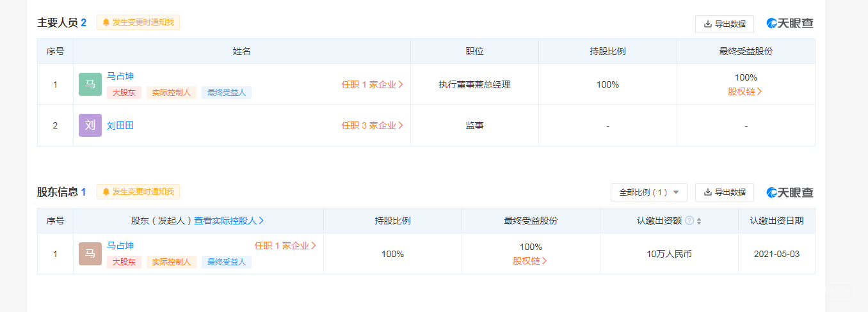The image size is (868, 312).
Task: Click the brown 马 avatar in shareholder table
Action: tap(90, 254)
